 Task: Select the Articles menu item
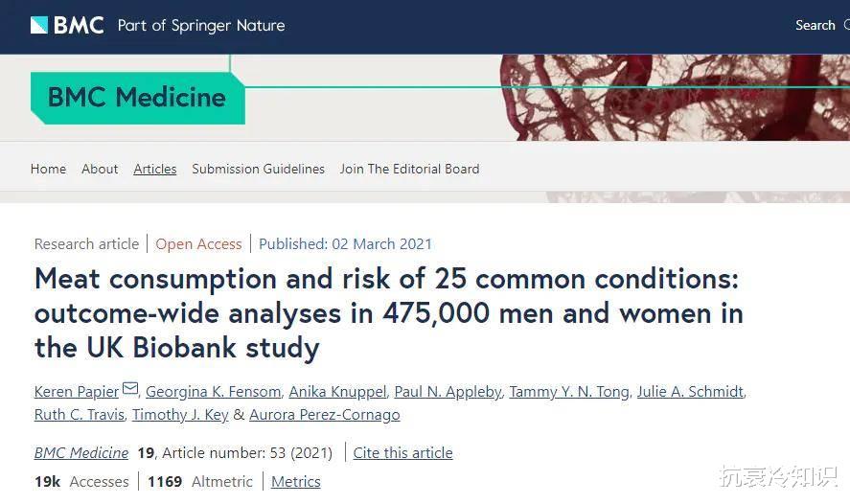pyautogui.click(x=154, y=169)
